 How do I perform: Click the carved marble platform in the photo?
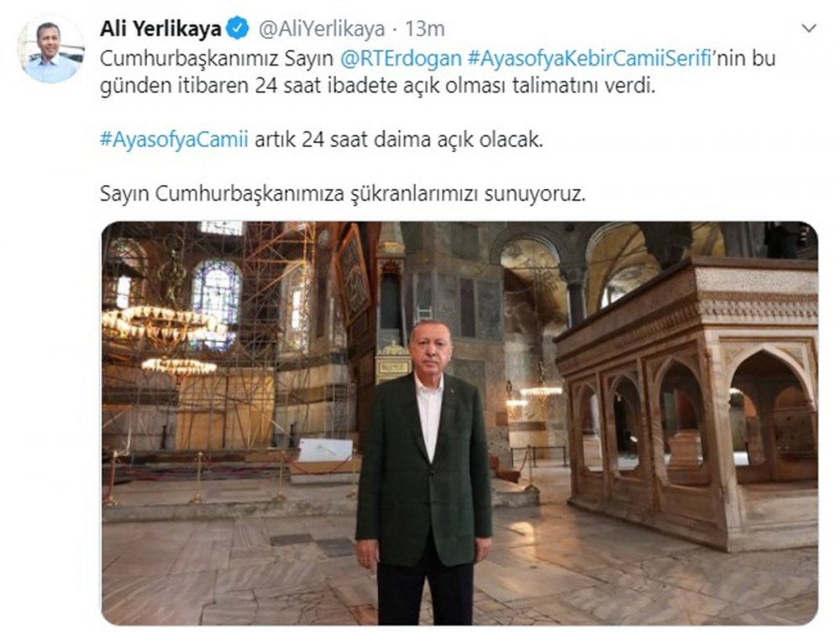tap(687, 405)
